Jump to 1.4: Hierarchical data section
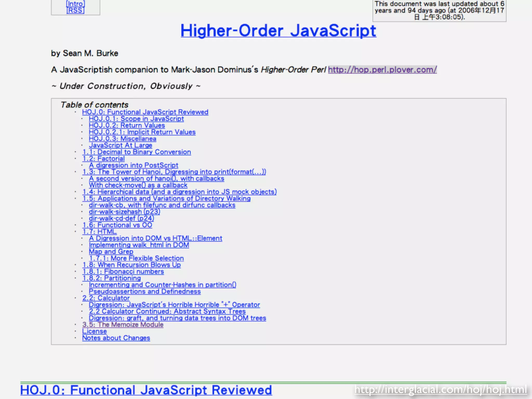This screenshot has width=532, height=399. (x=179, y=192)
